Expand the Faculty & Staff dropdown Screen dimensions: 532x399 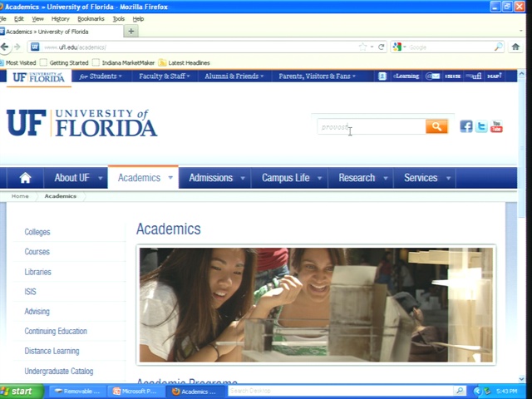165,76
